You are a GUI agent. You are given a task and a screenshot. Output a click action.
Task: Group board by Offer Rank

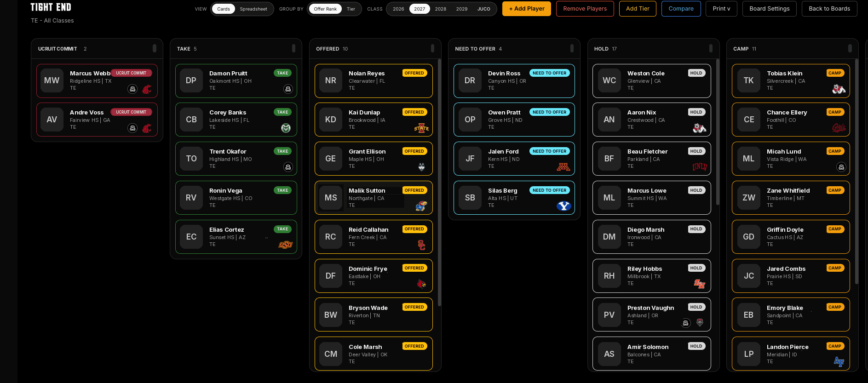point(325,9)
